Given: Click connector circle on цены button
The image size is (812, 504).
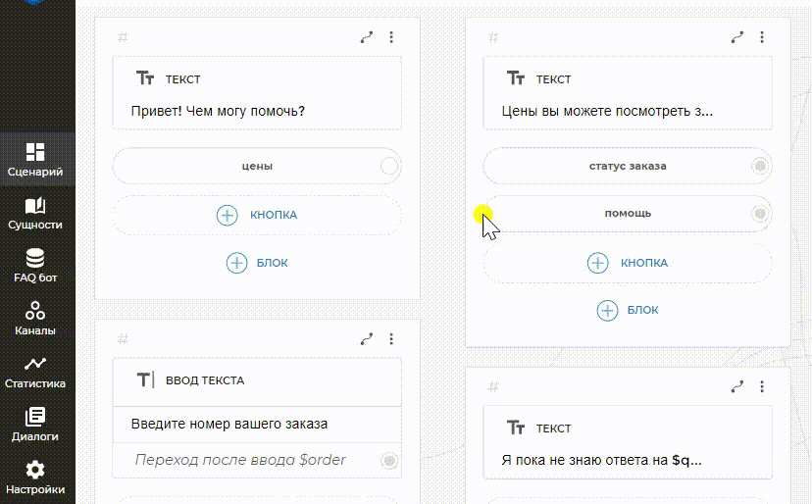Looking at the screenshot, I should click(389, 166).
